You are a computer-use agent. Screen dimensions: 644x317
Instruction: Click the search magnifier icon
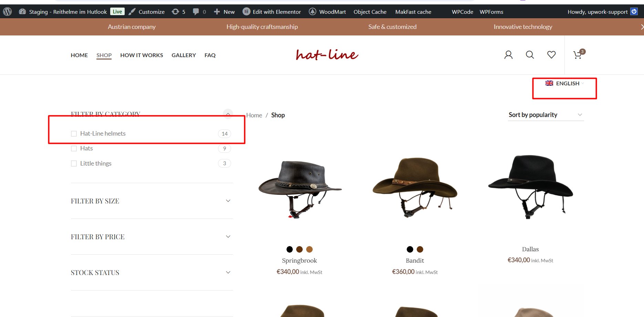point(530,55)
